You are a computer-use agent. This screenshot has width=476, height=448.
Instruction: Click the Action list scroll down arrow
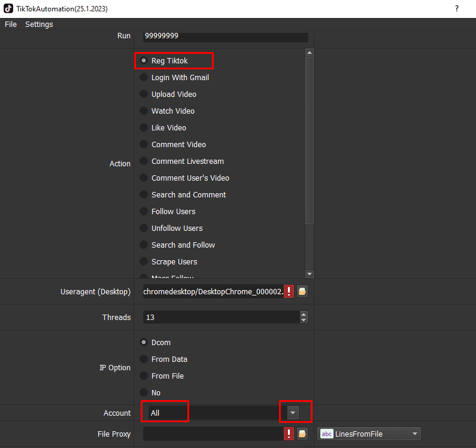coord(310,274)
